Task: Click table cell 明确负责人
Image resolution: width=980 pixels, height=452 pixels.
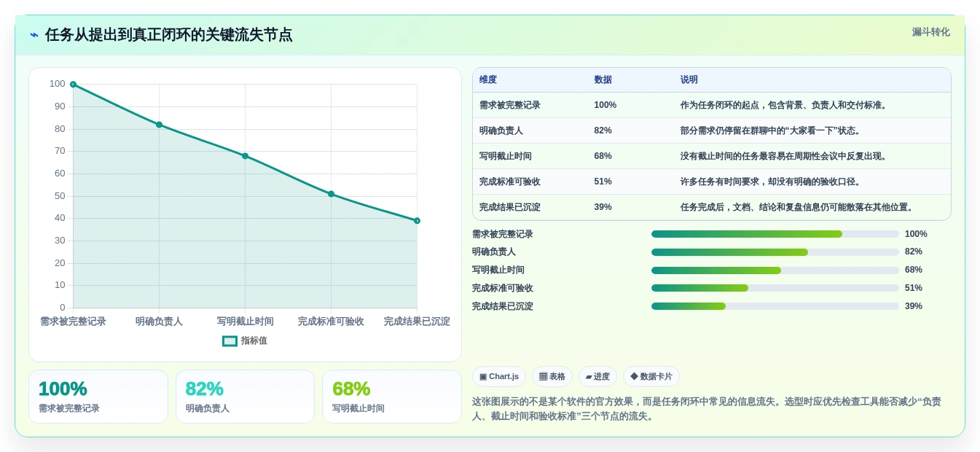Action: pyautogui.click(x=501, y=130)
